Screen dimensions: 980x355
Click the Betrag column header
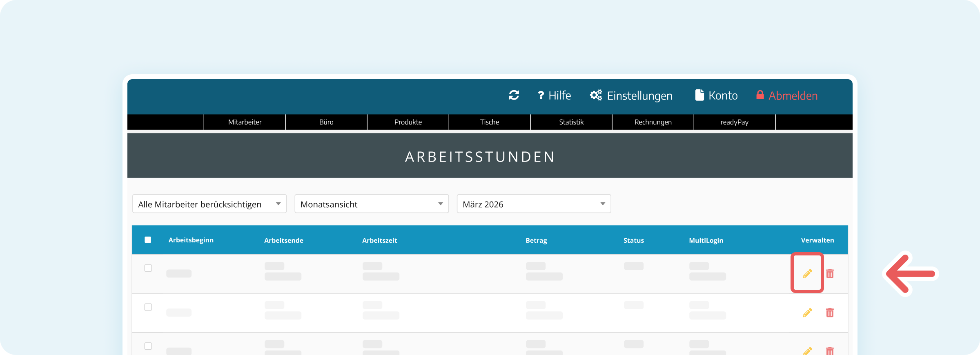(x=536, y=240)
